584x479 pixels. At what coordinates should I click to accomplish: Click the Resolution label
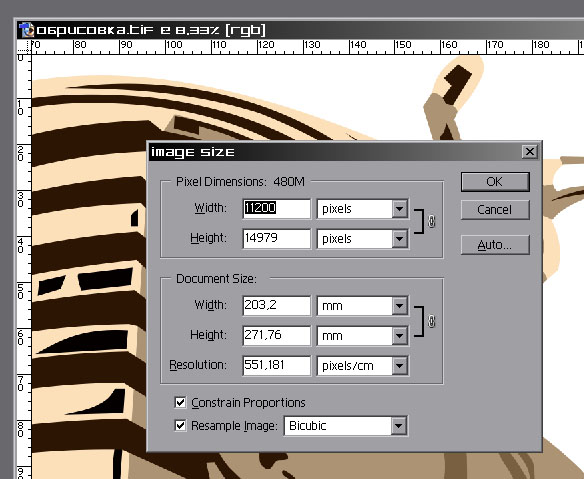(x=198, y=365)
